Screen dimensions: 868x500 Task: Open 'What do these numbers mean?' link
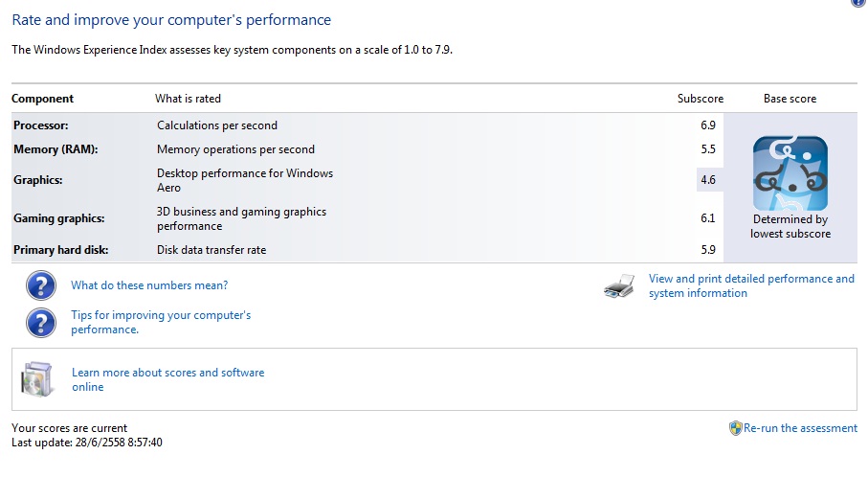tap(149, 285)
